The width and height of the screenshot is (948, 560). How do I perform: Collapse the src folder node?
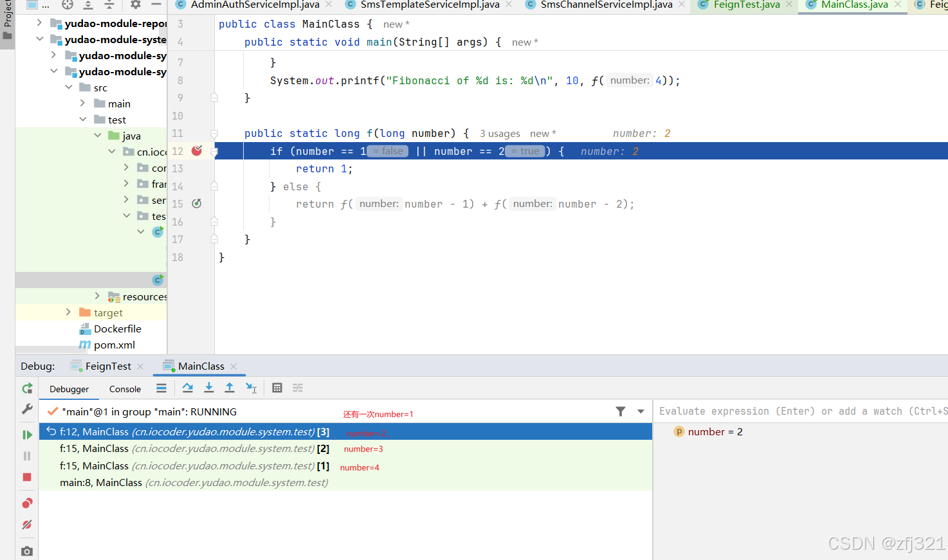tap(69, 87)
